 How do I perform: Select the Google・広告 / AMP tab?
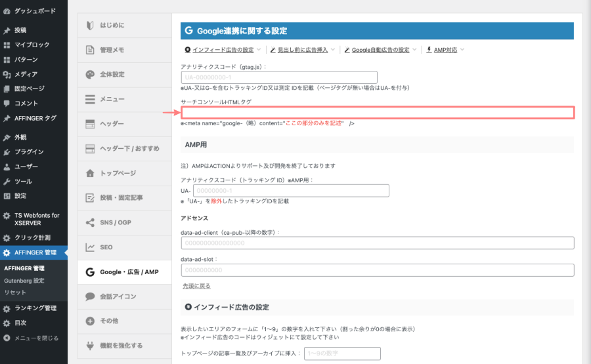124,272
